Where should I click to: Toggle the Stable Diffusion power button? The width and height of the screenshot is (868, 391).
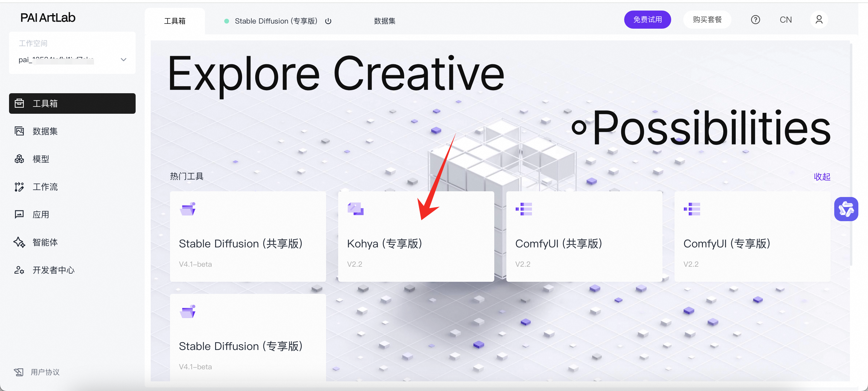[328, 21]
